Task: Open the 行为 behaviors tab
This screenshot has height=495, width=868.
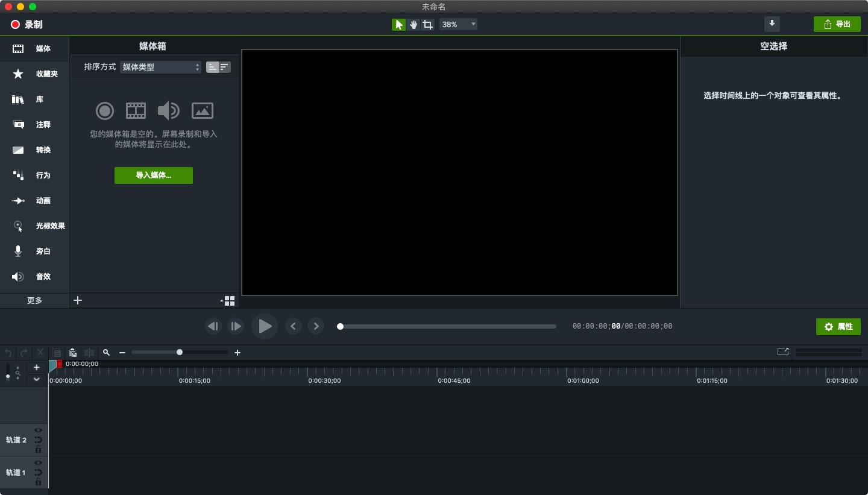Action: (34, 175)
